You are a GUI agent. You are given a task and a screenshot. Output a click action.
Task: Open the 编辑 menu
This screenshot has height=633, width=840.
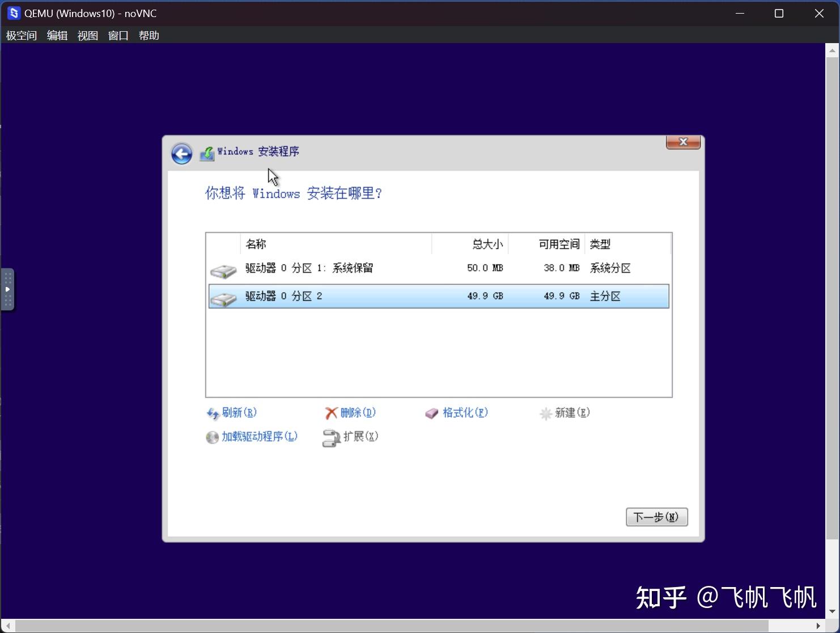57,35
